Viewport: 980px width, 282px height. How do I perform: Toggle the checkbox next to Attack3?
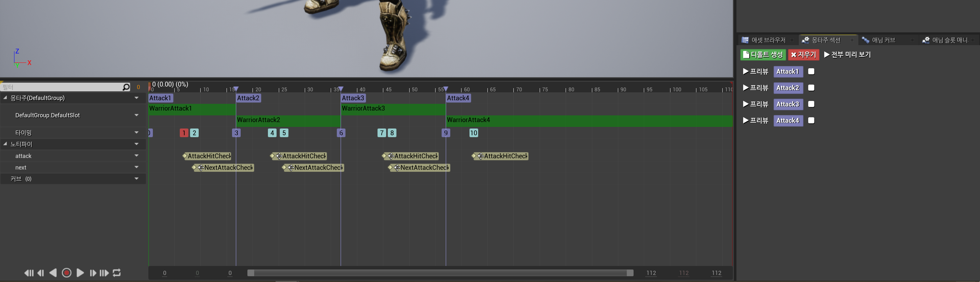811,104
